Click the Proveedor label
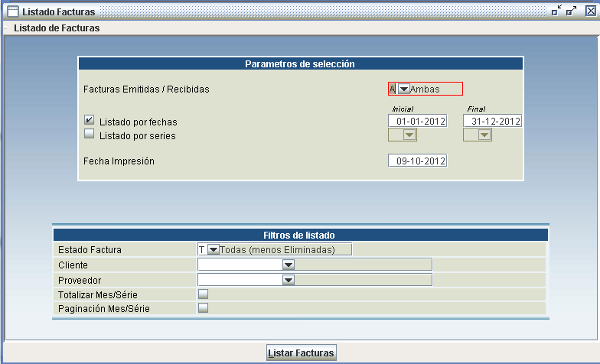Image resolution: width=600 pixels, height=364 pixels. tap(80, 280)
